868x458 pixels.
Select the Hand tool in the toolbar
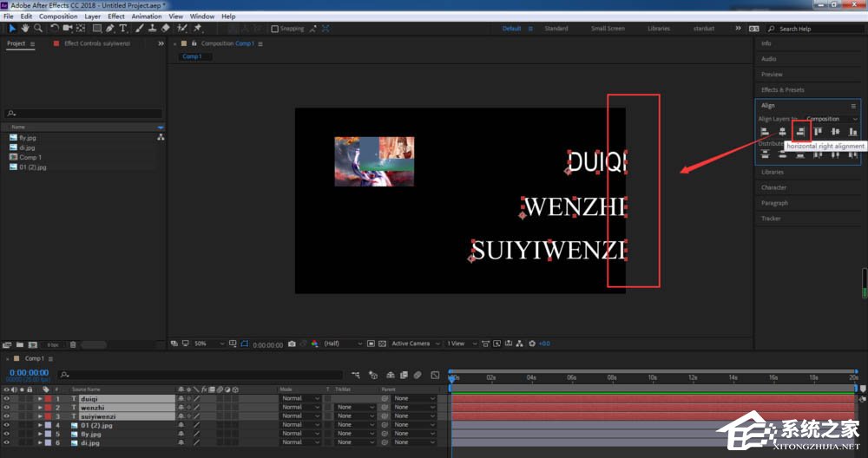(x=25, y=28)
